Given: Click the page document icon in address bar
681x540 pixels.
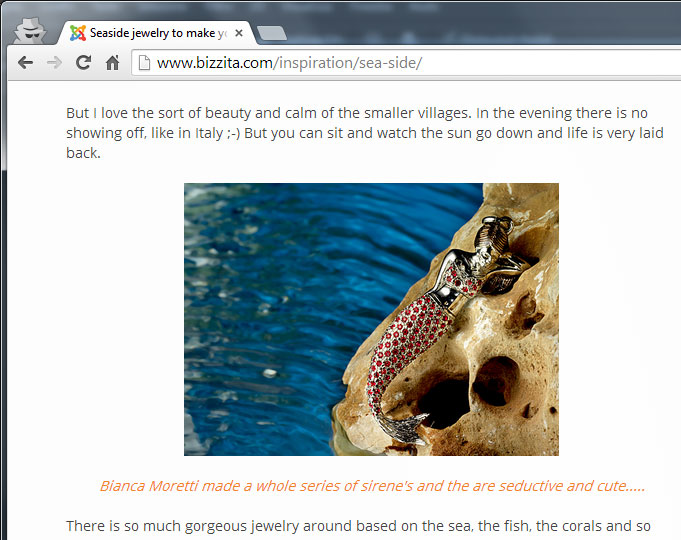Looking at the screenshot, I should (x=144, y=63).
